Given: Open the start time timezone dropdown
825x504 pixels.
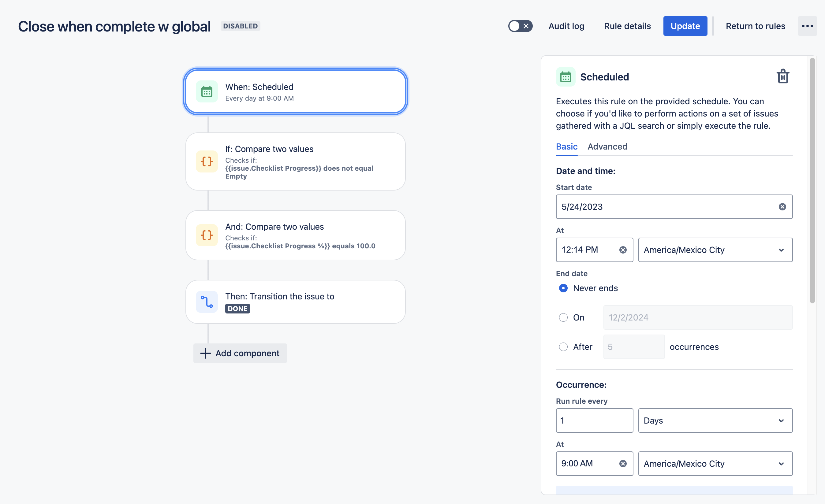Looking at the screenshot, I should click(x=715, y=250).
